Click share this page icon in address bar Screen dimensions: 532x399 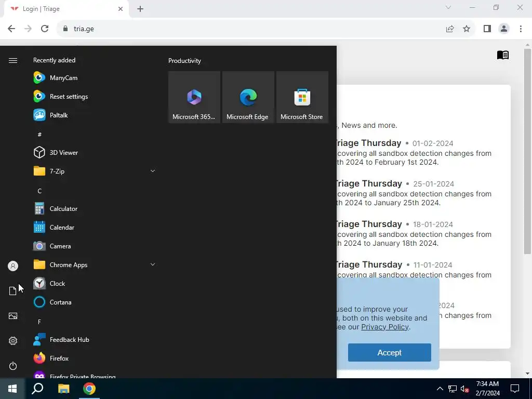pyautogui.click(x=450, y=29)
